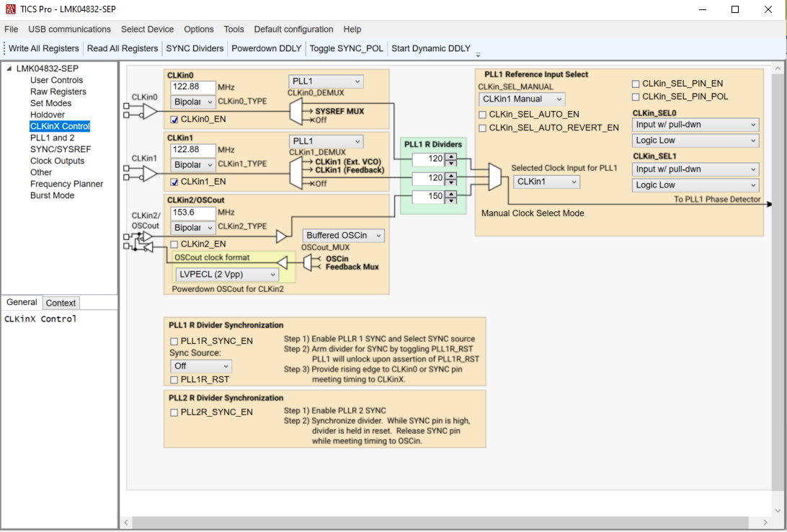
Task: Open the Sync Source dropdown set to Off
Action: pos(200,365)
